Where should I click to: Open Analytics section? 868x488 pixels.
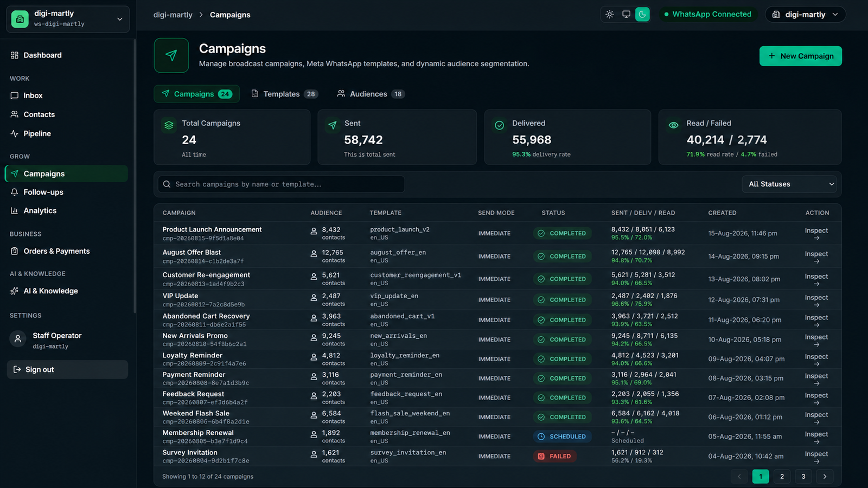coord(68,210)
